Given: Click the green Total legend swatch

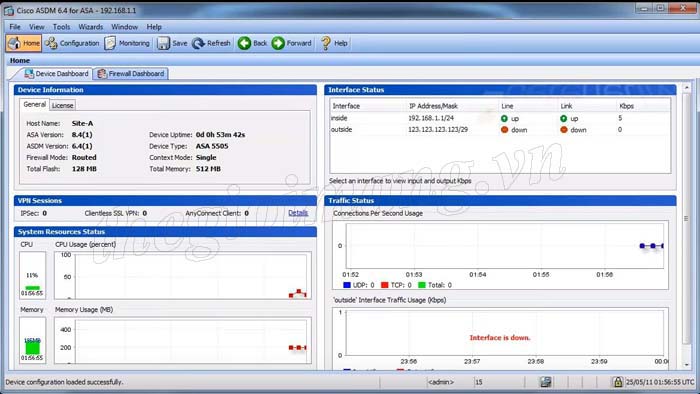Looking at the screenshot, I should [421, 285].
